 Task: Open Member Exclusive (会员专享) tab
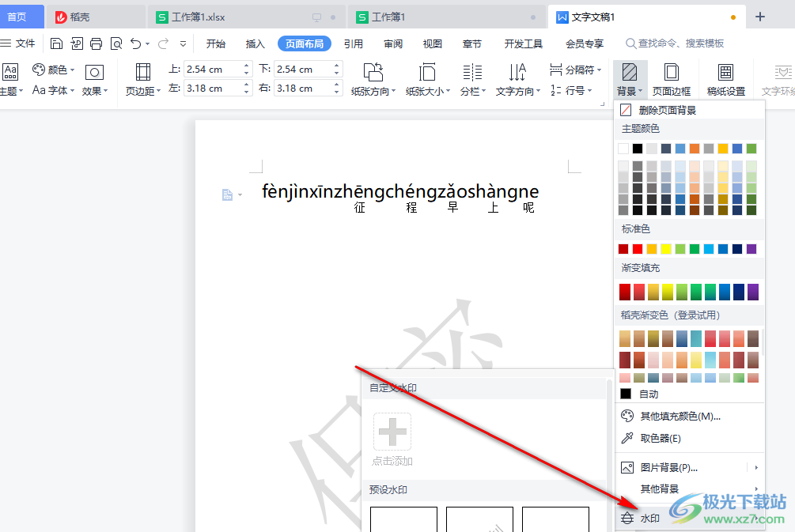(585, 43)
